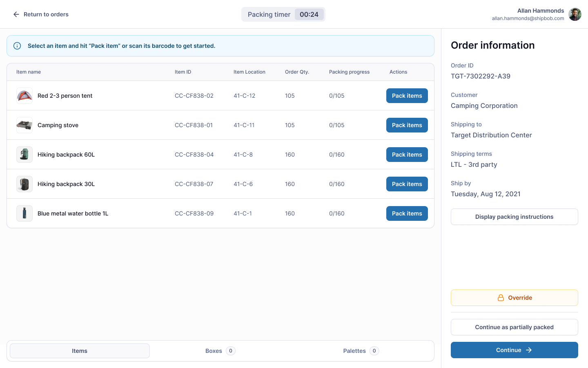Click the back arrow to return to orders
This screenshot has width=588, height=368.
(x=16, y=14)
